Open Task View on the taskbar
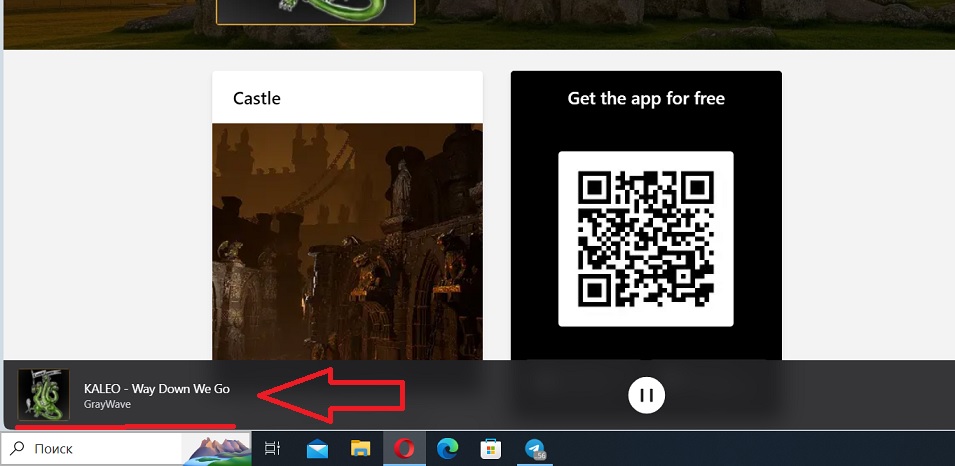955x466 pixels. (x=272, y=450)
